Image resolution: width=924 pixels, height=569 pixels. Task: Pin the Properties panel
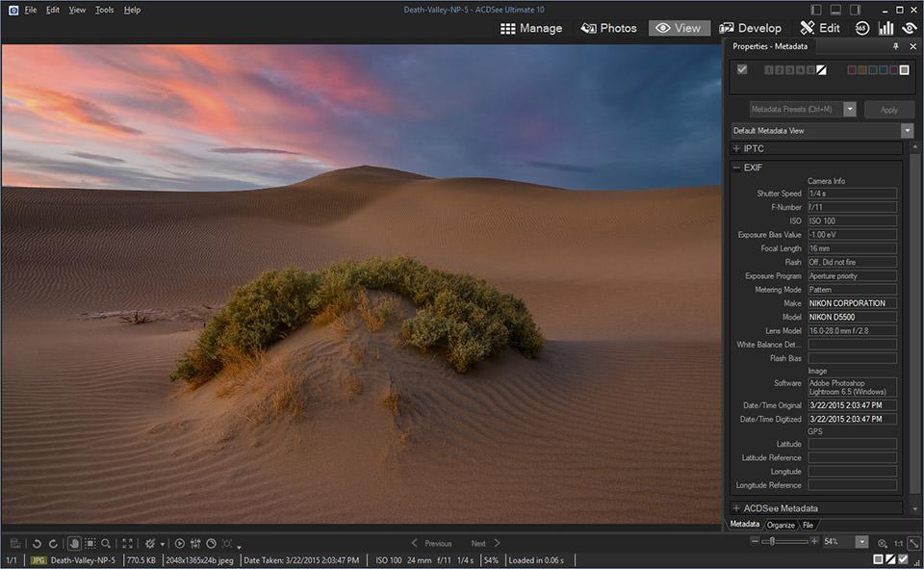pos(896,46)
